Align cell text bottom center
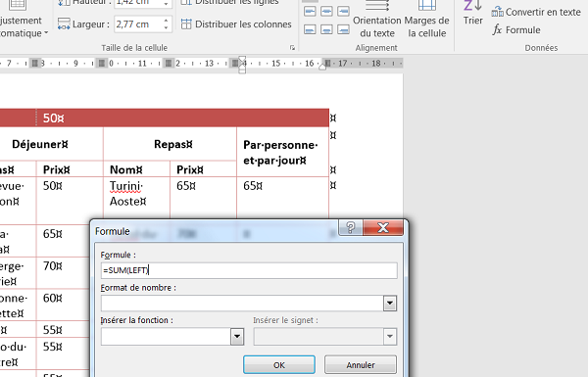588x377 pixels. tap(326, 29)
